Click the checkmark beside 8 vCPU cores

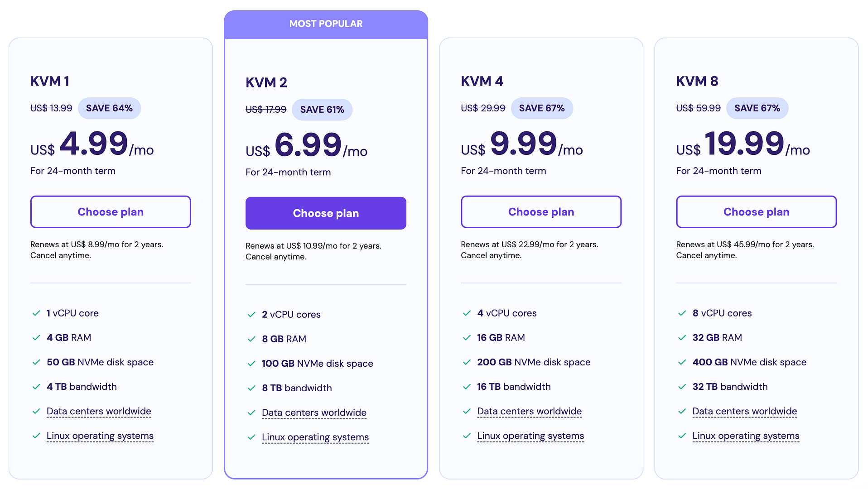681,313
